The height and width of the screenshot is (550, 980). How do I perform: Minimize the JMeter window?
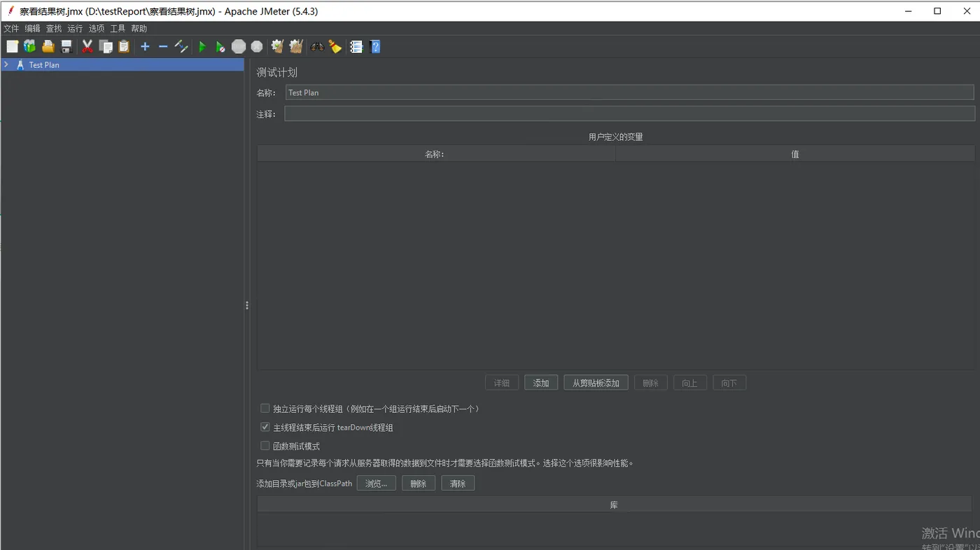pyautogui.click(x=909, y=10)
